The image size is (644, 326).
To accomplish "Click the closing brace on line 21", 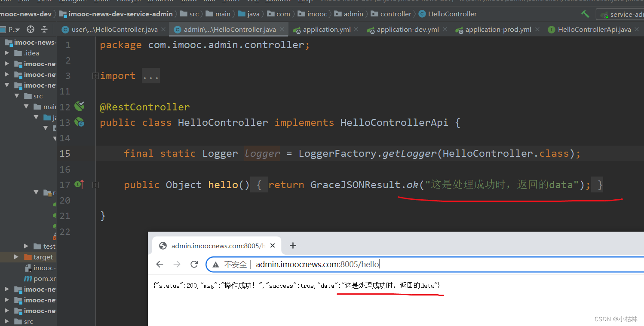I will 103,216.
